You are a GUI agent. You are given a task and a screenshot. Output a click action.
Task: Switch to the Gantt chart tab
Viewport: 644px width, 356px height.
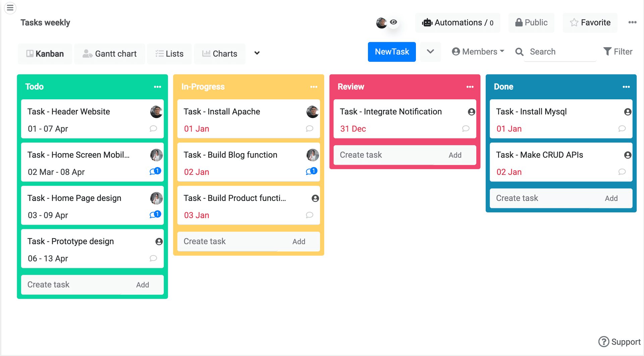pos(110,54)
